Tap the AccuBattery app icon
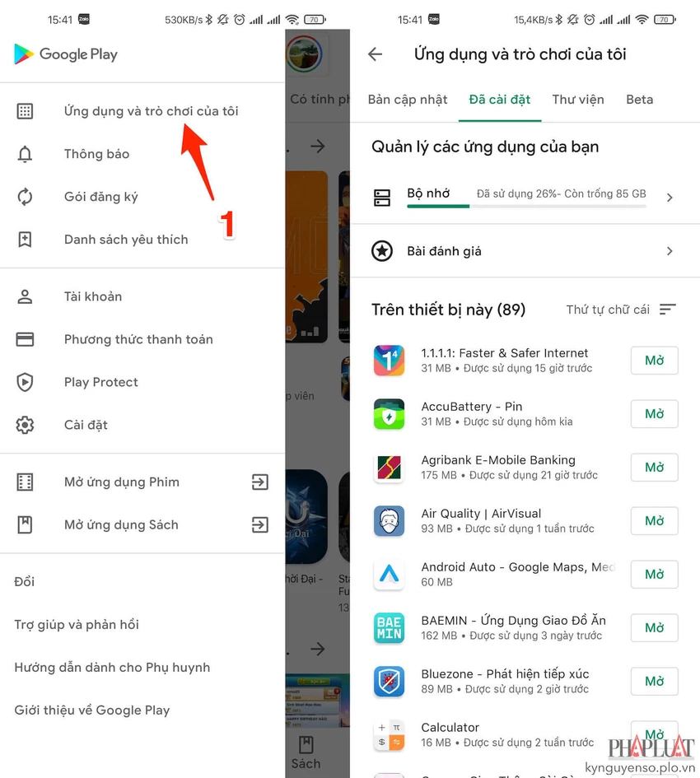This screenshot has height=778, width=700. click(x=390, y=414)
